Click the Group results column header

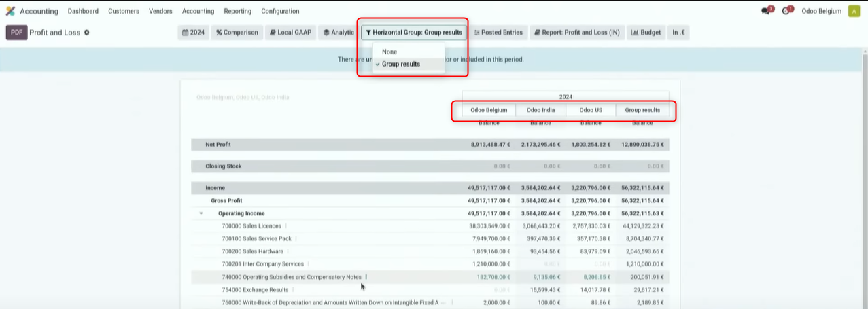642,110
